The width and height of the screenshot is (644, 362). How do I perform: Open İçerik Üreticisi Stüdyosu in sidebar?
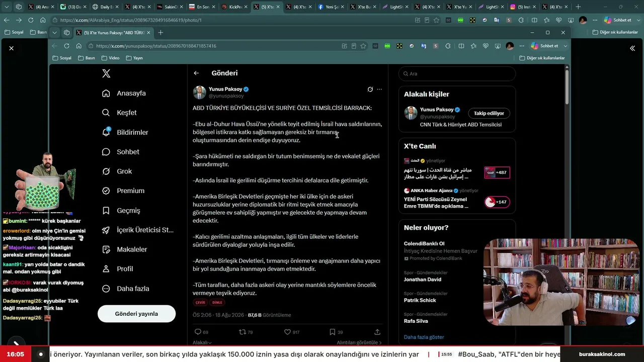[137, 230]
